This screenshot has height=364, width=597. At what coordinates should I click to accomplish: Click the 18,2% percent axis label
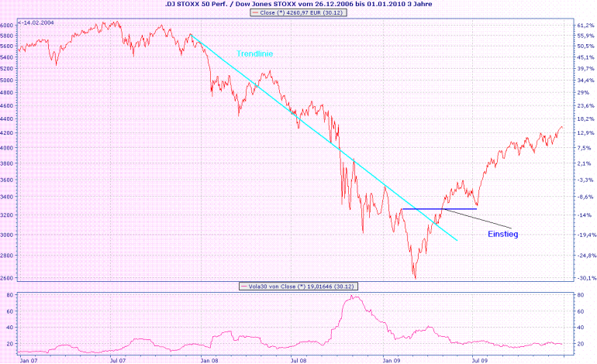coord(585,119)
